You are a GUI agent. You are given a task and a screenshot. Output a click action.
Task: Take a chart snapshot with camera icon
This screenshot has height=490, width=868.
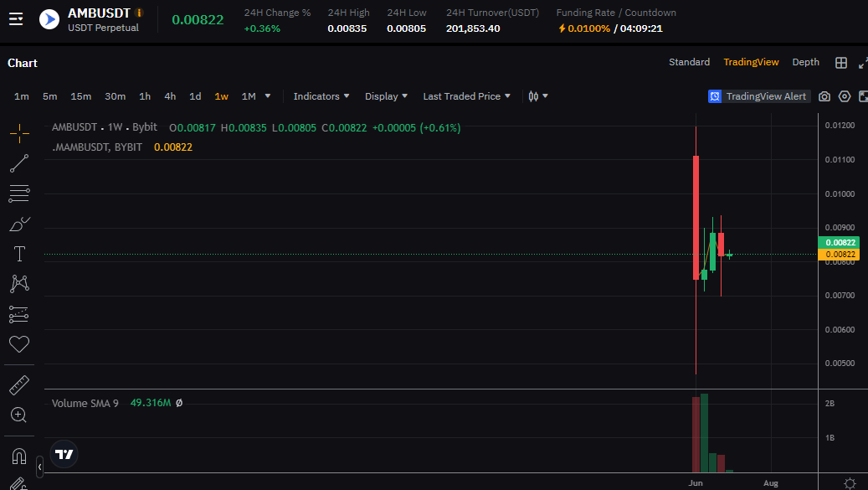tap(824, 96)
